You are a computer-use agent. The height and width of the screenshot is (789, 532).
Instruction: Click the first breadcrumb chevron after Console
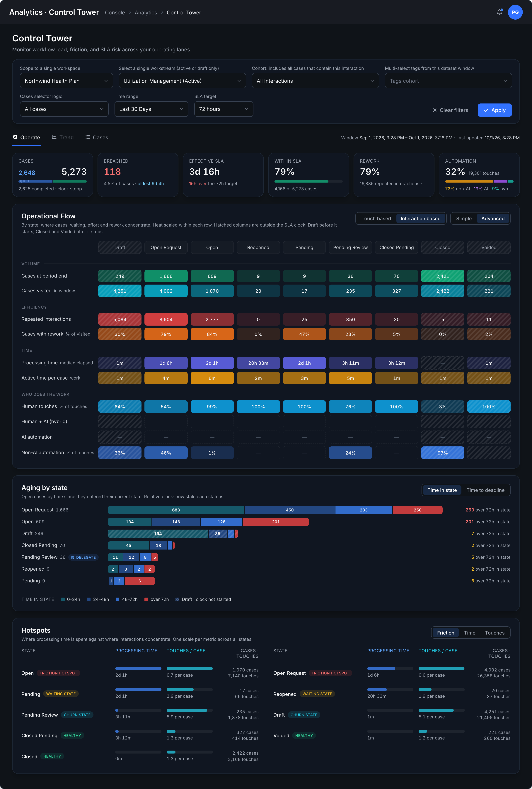[130, 13]
